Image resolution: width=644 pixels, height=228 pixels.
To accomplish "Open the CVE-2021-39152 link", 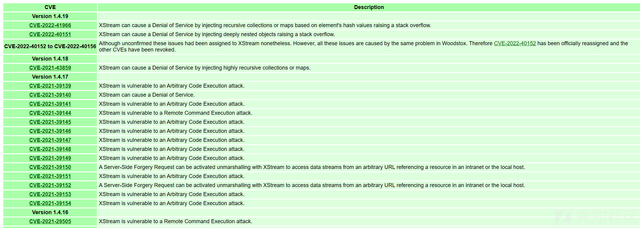I will 50,185.
